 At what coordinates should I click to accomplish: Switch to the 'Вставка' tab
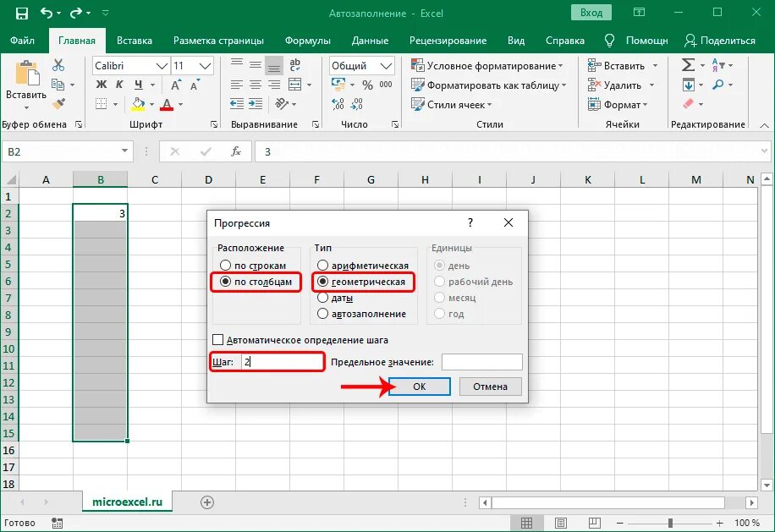(135, 41)
